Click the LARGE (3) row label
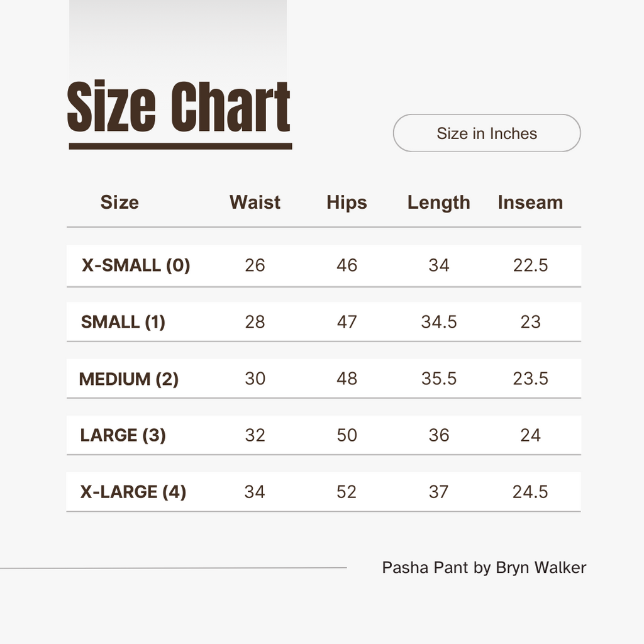The width and height of the screenshot is (644, 644). 123,435
